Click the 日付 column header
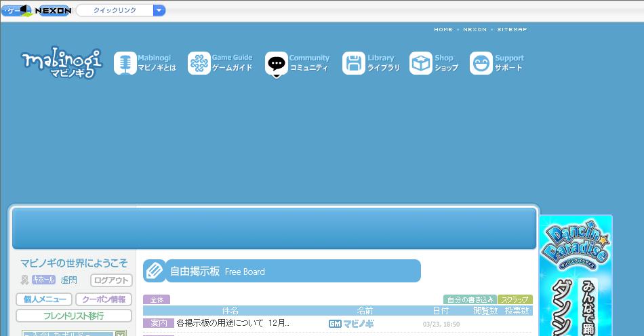644x336 pixels. coord(441,311)
